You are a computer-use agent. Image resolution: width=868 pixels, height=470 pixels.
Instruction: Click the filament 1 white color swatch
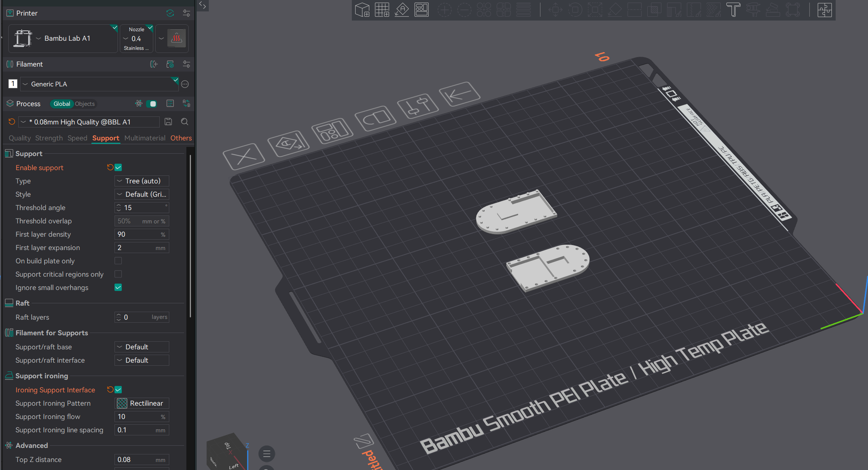coord(13,84)
